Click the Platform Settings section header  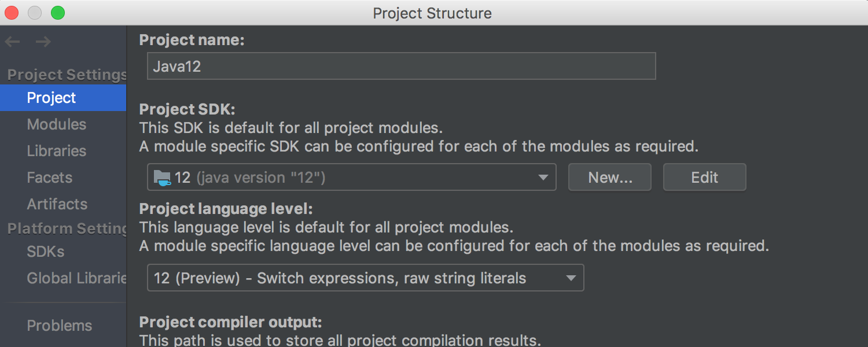pos(64,228)
